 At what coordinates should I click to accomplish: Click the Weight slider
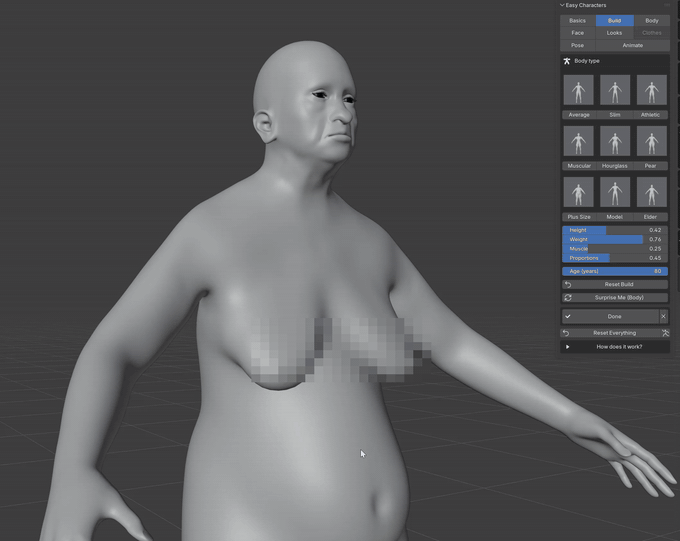pyautogui.click(x=615, y=239)
